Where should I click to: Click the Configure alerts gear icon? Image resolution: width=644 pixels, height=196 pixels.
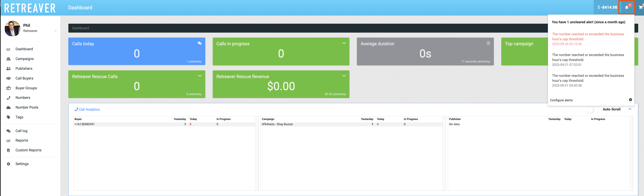click(x=630, y=100)
